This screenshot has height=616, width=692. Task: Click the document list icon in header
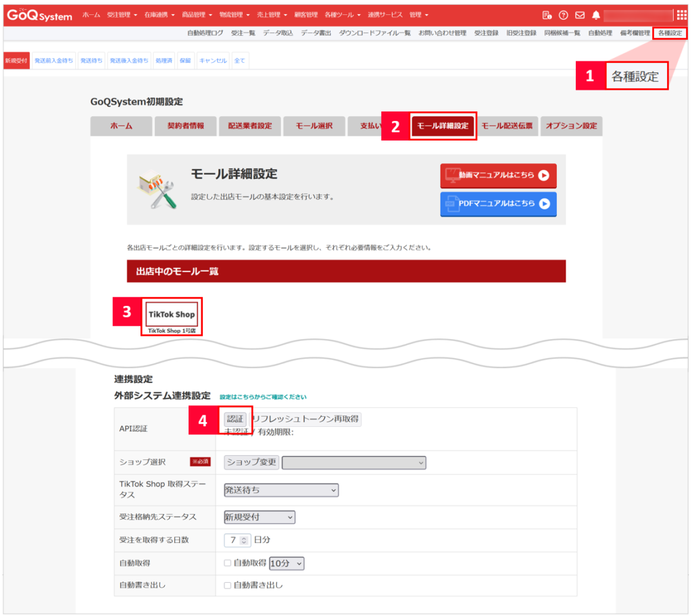click(547, 15)
